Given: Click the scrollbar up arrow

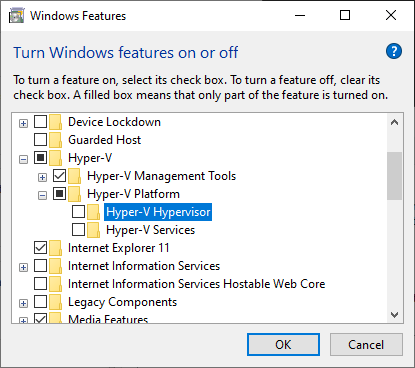Looking at the screenshot, I should pyautogui.click(x=395, y=122).
